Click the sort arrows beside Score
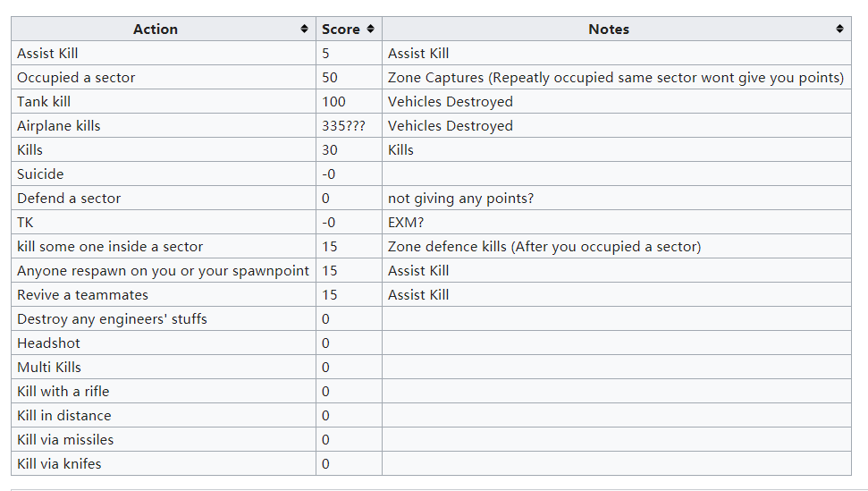This screenshot has width=868, height=491. (x=371, y=30)
